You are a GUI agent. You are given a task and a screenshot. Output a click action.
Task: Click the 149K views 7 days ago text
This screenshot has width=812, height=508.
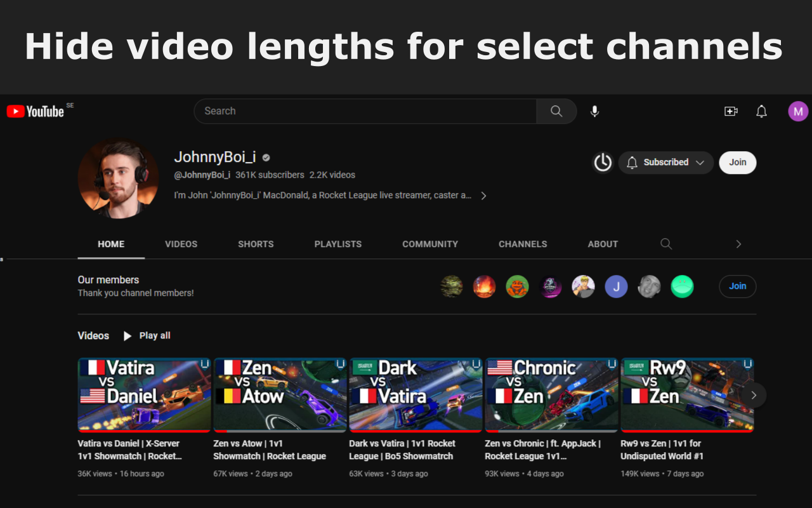tap(662, 474)
